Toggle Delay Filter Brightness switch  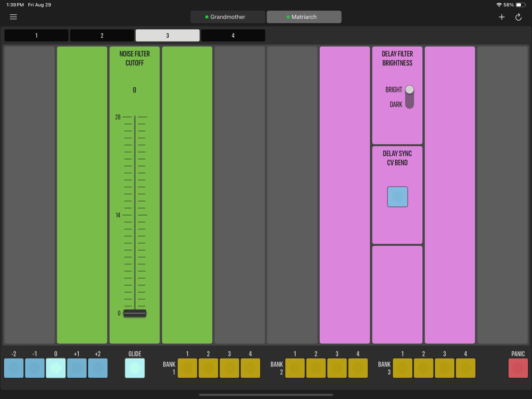pos(410,97)
